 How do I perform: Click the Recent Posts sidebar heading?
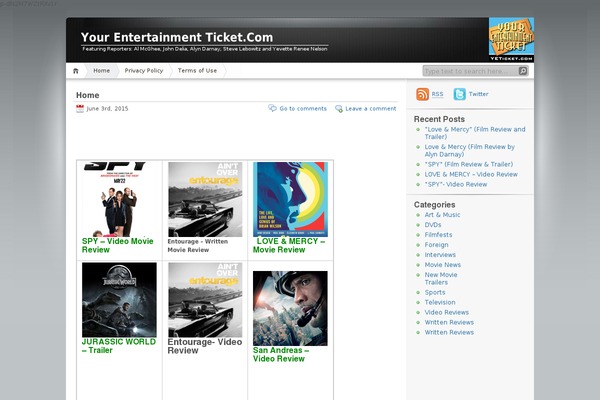pyautogui.click(x=439, y=119)
